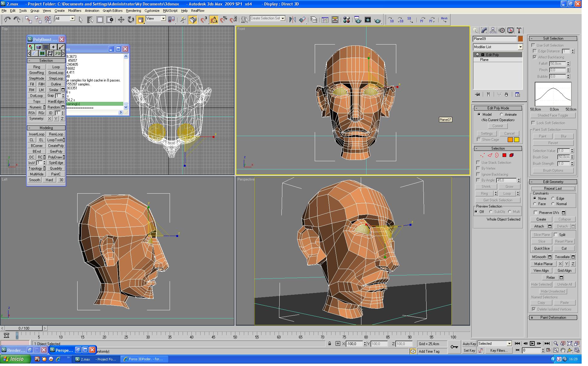The height and width of the screenshot is (366, 588).
Task: Toggle the Angle Snap icon
Action: [214, 20]
